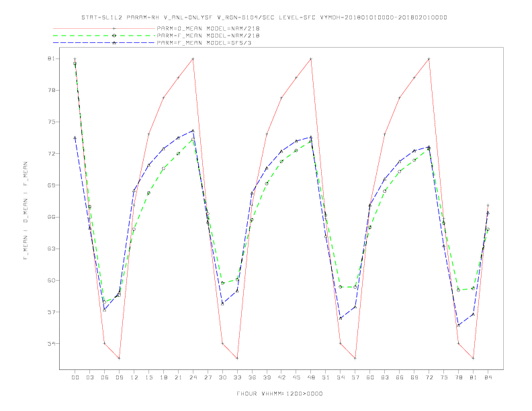Click x-axis forecast hour label 15
The width and height of the screenshot is (532, 411).
point(148,377)
